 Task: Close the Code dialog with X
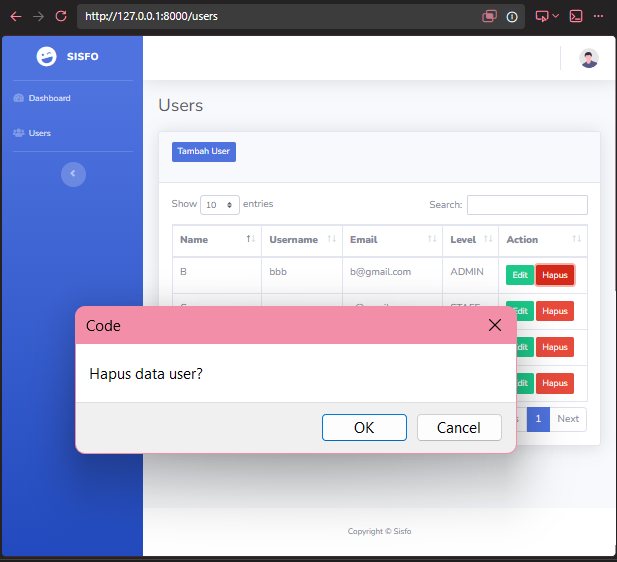point(495,325)
